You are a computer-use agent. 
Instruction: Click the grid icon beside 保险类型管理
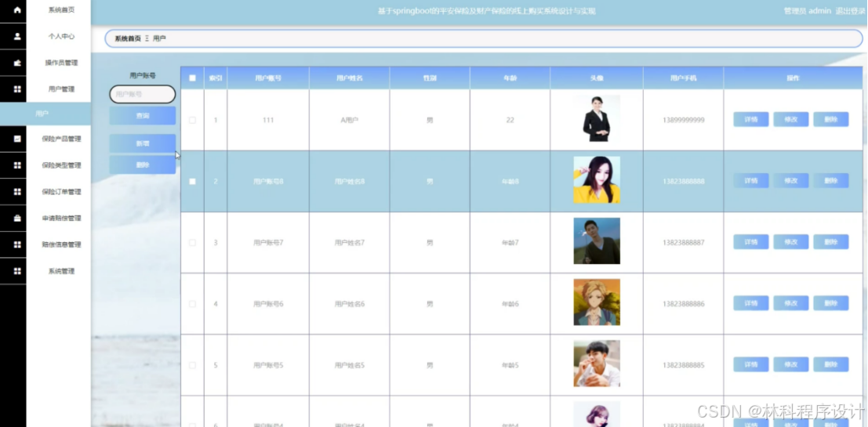pos(17,165)
